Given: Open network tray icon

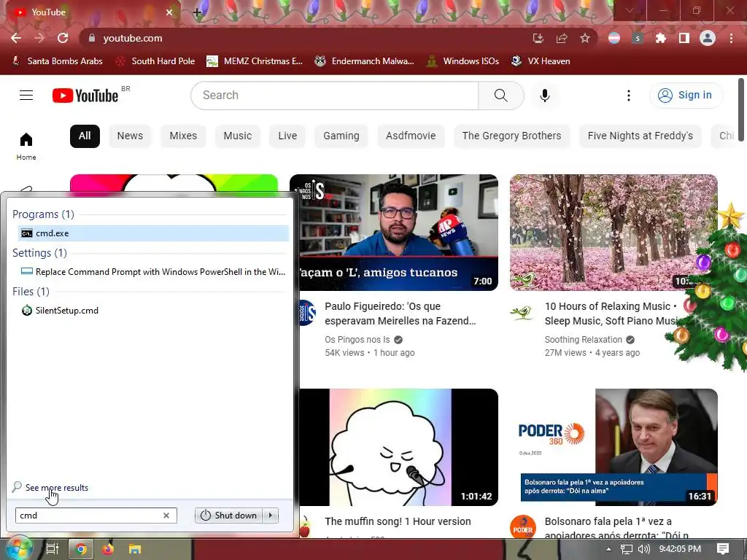Looking at the screenshot, I should click(627, 549).
